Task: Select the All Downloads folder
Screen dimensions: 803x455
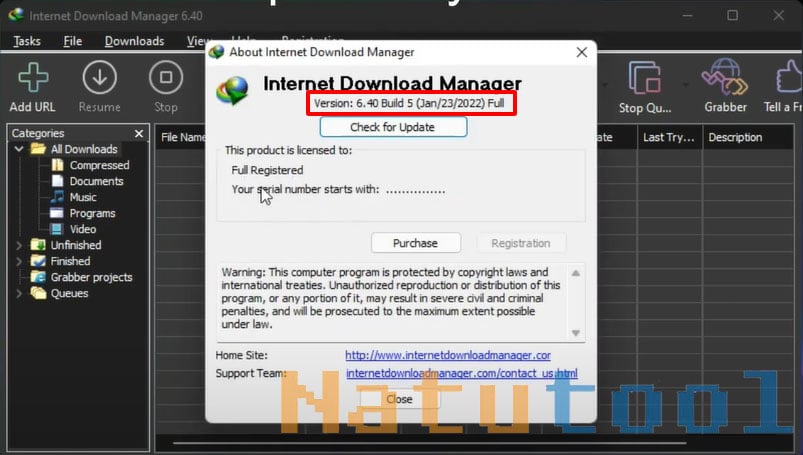Action: coord(84,149)
